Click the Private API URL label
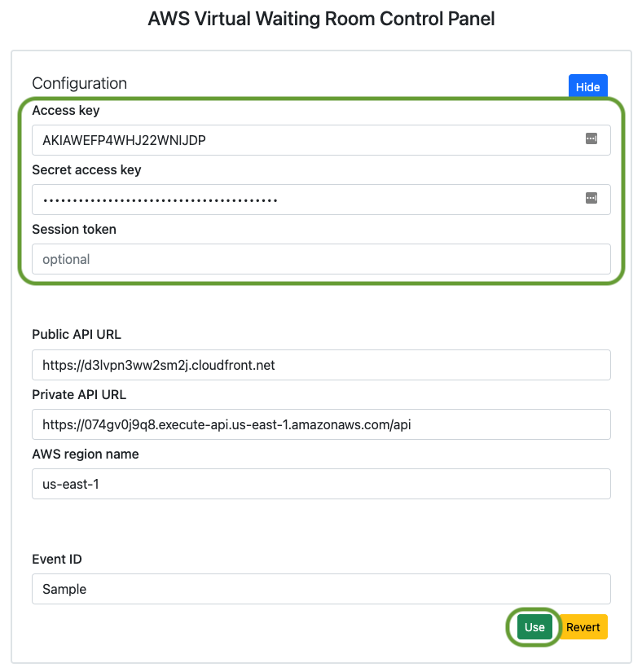The height and width of the screenshot is (672, 642). (x=79, y=394)
